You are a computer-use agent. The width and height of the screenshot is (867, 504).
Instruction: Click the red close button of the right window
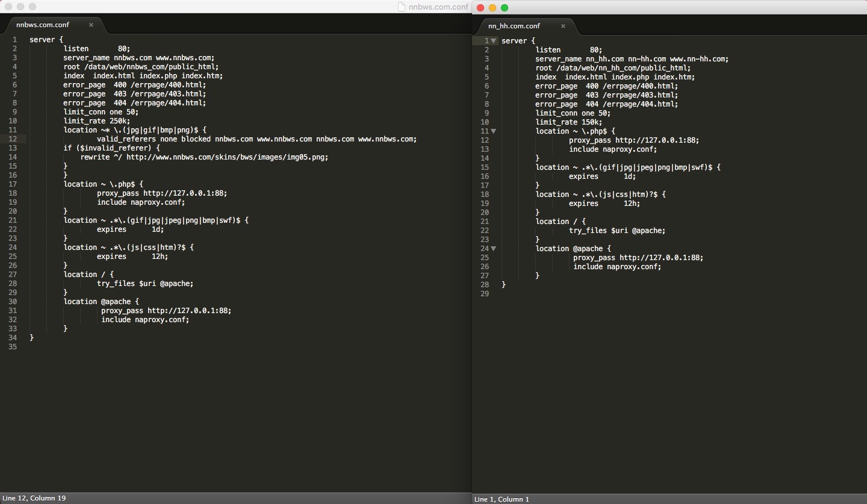tap(480, 8)
